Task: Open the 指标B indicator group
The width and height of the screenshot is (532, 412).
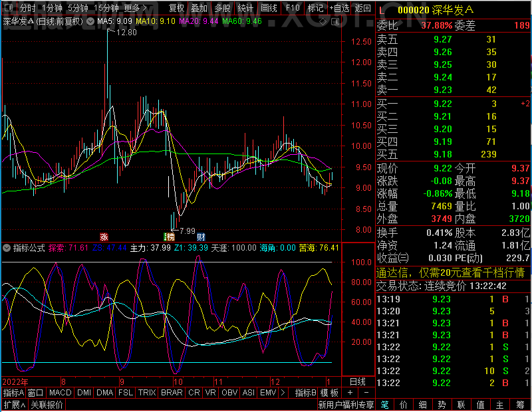Action: [305, 393]
